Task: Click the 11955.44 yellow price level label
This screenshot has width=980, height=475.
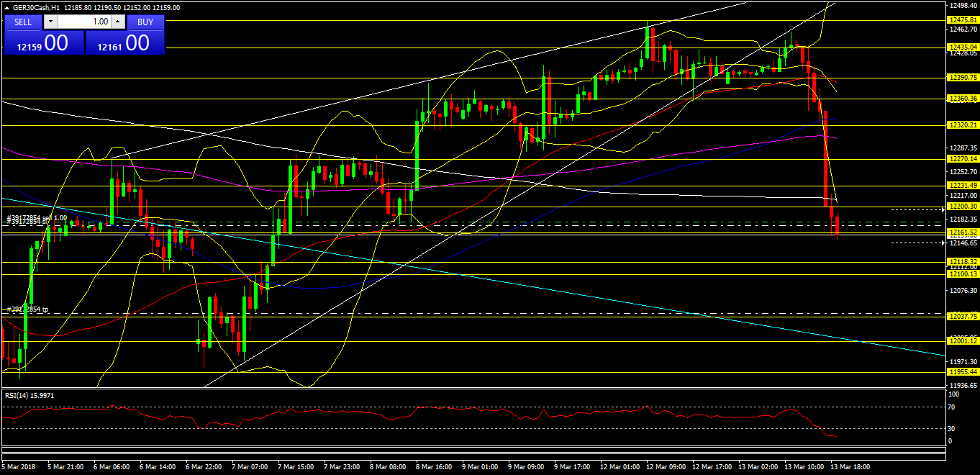Action: pos(963,372)
